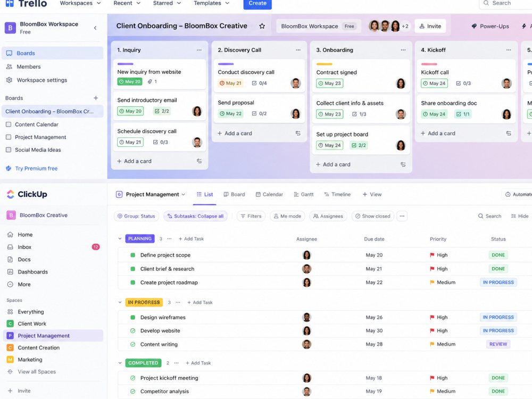Click the purple label on New inquiry from website
This screenshot has width=532, height=399.
click(x=125, y=64)
